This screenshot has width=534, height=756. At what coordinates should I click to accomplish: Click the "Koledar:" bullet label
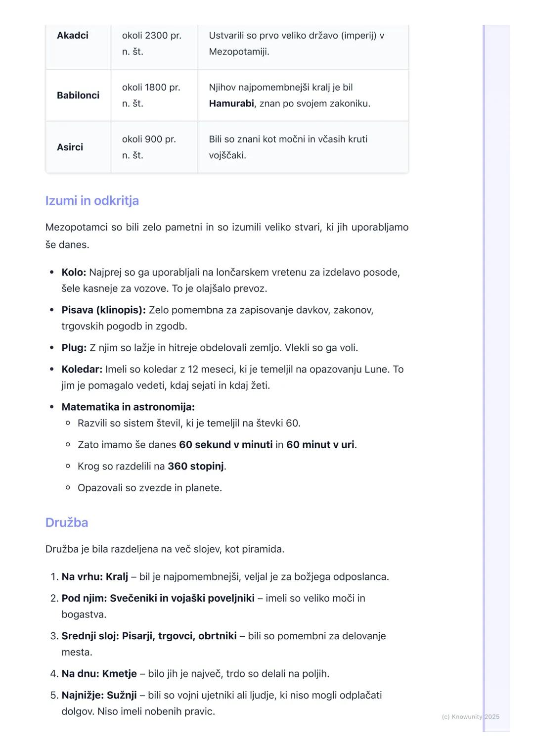[x=82, y=370]
